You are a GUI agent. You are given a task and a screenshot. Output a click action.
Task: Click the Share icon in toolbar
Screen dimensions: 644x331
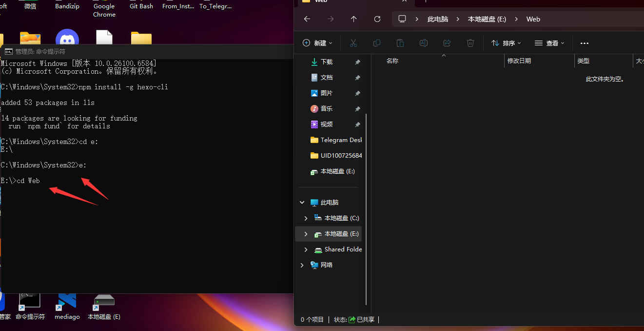pos(447,43)
